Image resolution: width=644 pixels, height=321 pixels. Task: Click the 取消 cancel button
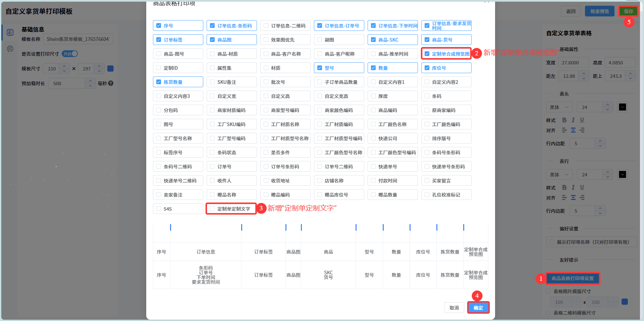pos(454,308)
